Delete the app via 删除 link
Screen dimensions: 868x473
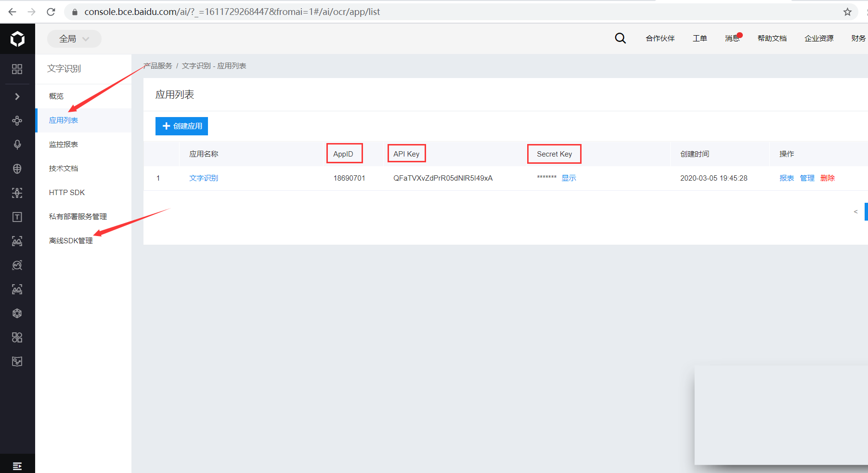[827, 178]
